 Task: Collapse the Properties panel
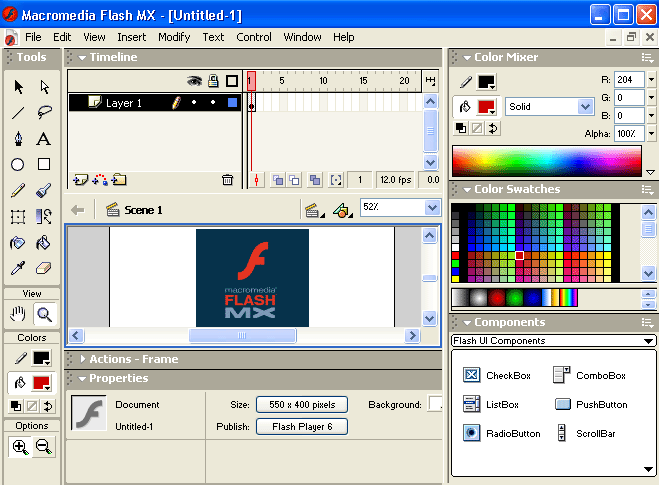82,379
